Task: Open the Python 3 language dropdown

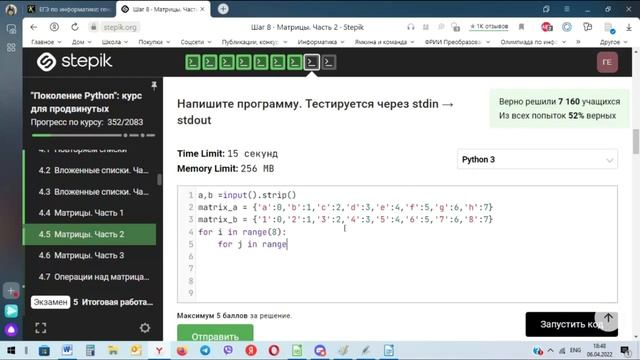Action: pyautogui.click(x=537, y=160)
